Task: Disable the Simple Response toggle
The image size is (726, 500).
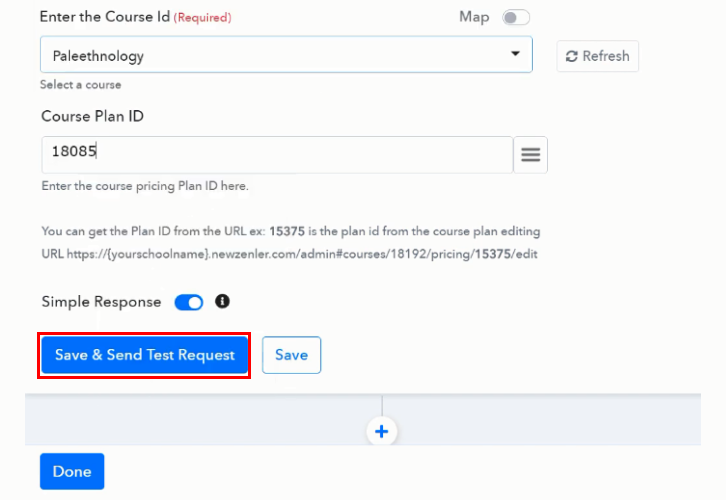Action: coord(189,302)
